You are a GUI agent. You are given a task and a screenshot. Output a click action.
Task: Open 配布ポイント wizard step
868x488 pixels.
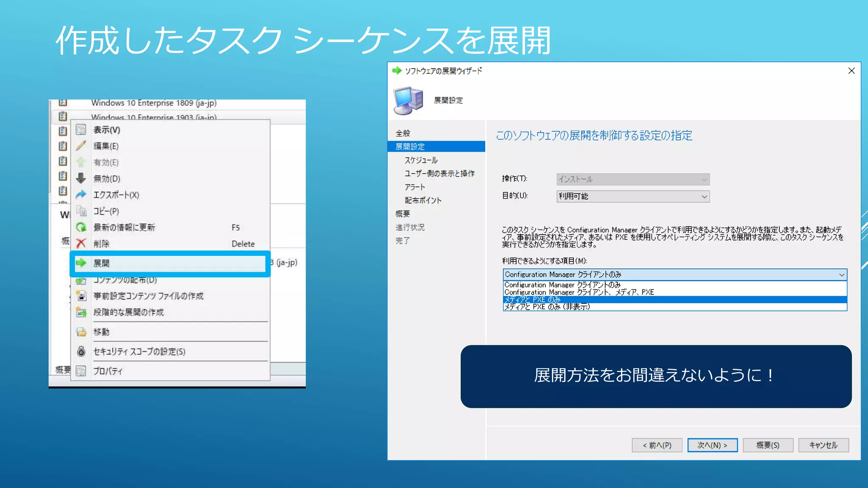pos(423,200)
